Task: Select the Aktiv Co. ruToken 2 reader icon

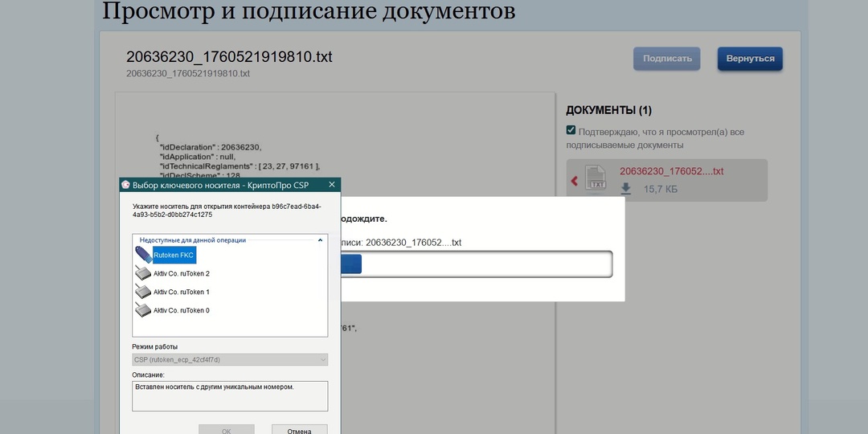Action: pyautogui.click(x=143, y=273)
